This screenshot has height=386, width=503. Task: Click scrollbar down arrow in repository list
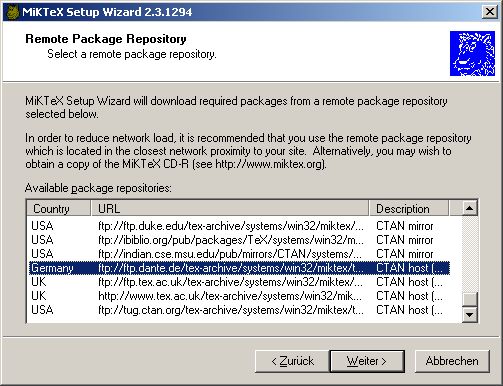pos(469,314)
